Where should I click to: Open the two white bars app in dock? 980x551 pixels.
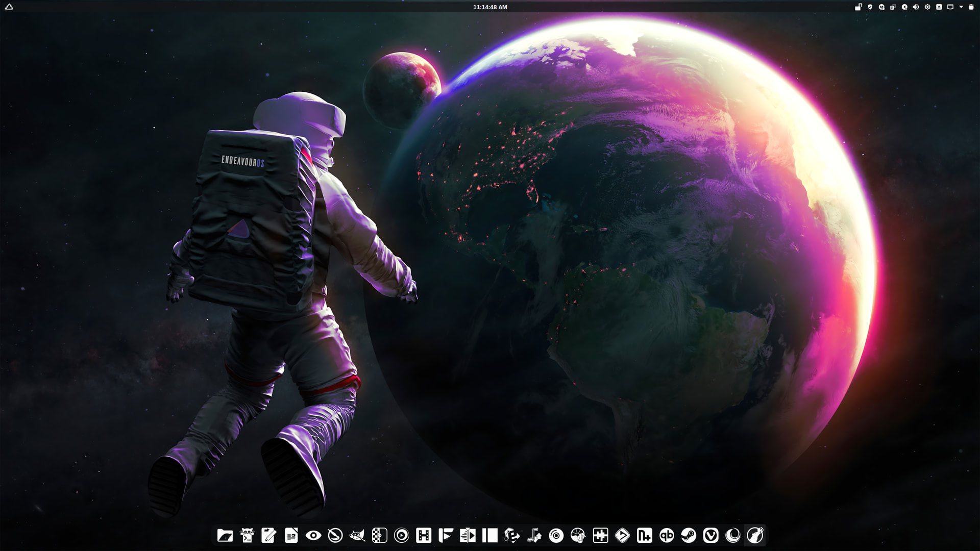490,535
